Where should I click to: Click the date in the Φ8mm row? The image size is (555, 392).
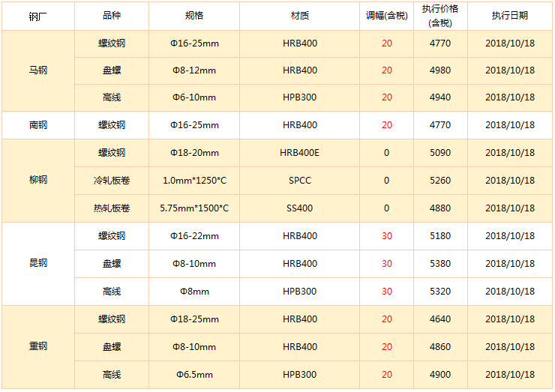point(510,292)
